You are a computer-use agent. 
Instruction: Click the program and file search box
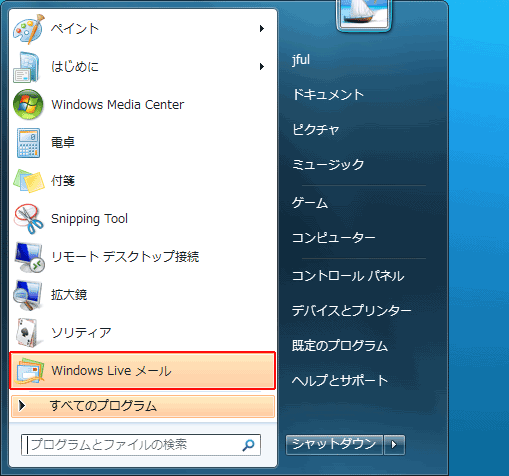(141, 445)
